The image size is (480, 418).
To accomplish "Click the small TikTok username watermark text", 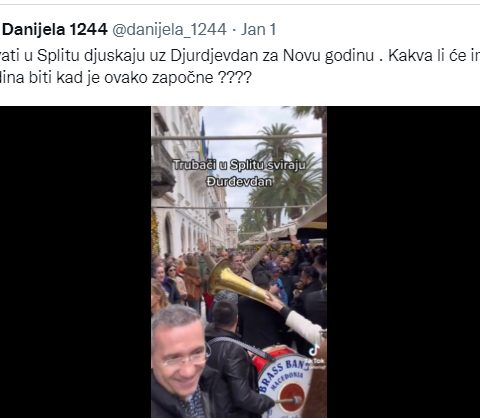I will pyautogui.click(x=316, y=363).
